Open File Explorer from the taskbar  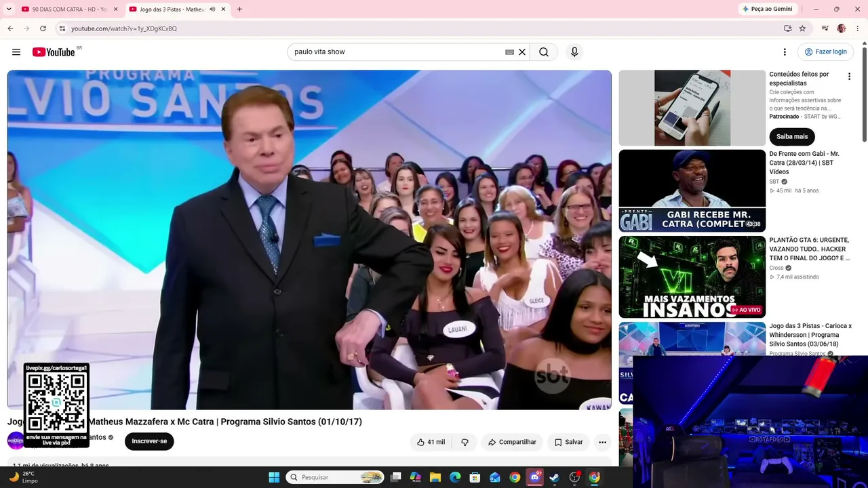coord(435,477)
